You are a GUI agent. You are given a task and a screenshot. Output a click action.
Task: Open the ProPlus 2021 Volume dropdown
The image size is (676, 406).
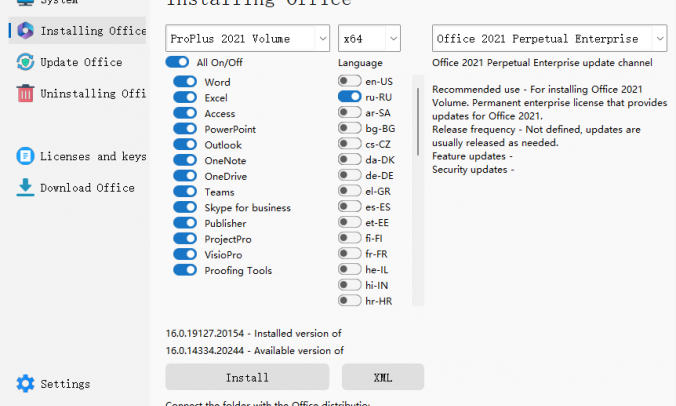coord(247,38)
